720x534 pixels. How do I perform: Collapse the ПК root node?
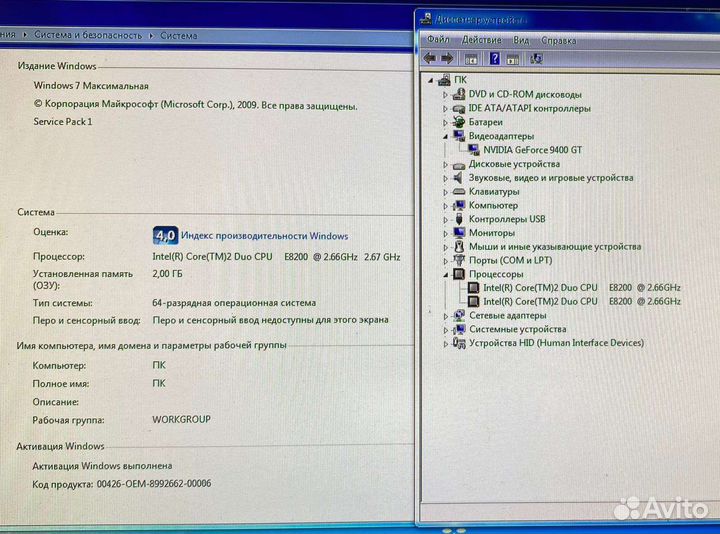pos(431,80)
